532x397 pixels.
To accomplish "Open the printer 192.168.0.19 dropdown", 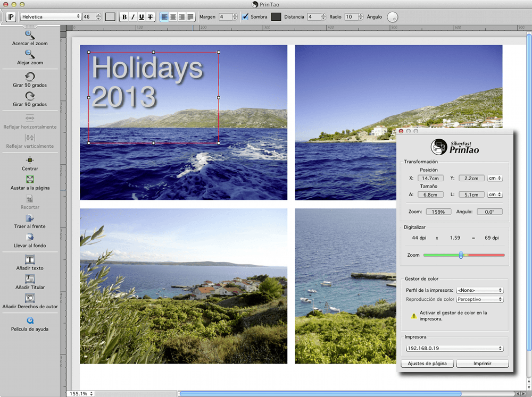I will (x=454, y=348).
